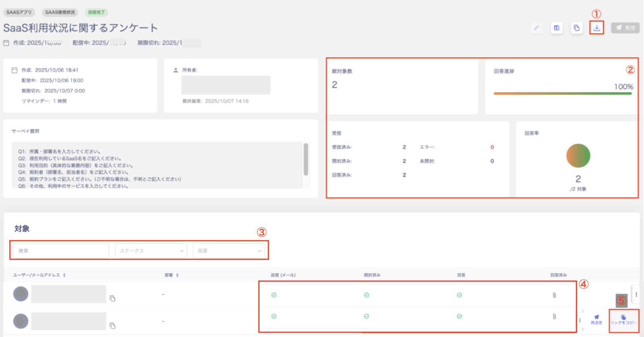Copy second user's email address icon
Image resolution: width=644 pixels, height=337 pixels.
pyautogui.click(x=112, y=326)
